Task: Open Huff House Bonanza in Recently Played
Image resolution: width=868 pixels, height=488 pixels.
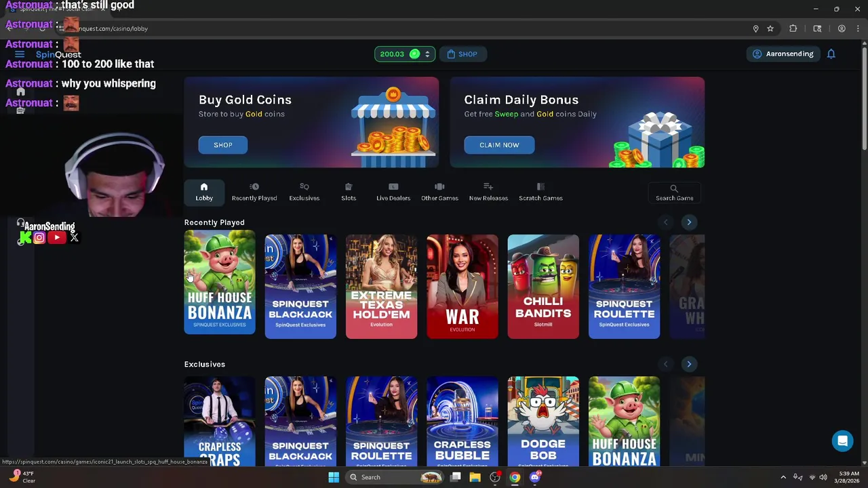Action: (x=220, y=282)
